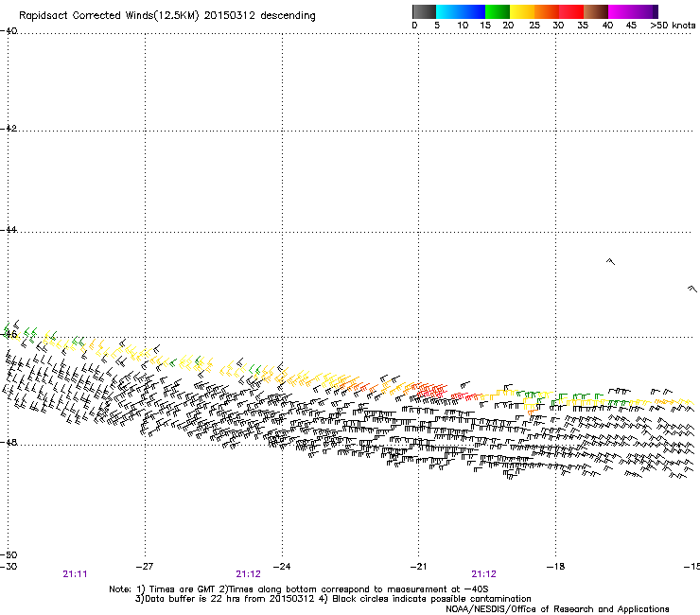Click the latitude label -48
Image resolution: width=700 pixels, height=615 pixels.
point(9,442)
